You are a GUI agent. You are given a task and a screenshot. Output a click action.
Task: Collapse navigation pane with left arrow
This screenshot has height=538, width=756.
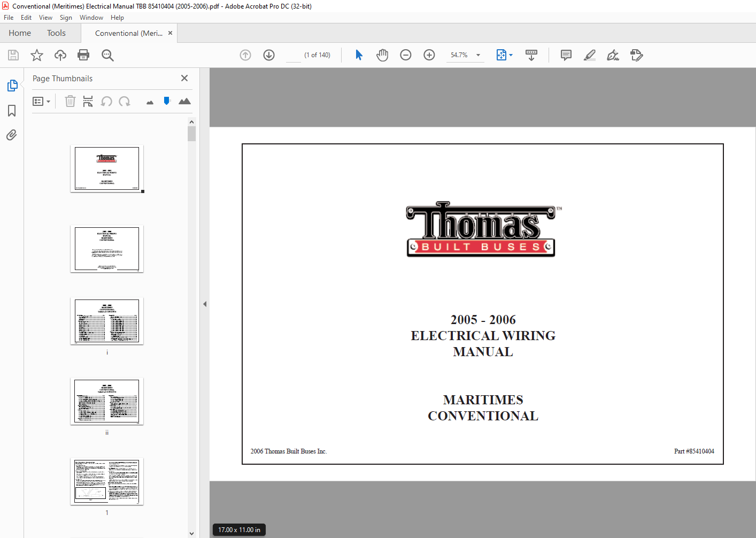coord(205,304)
